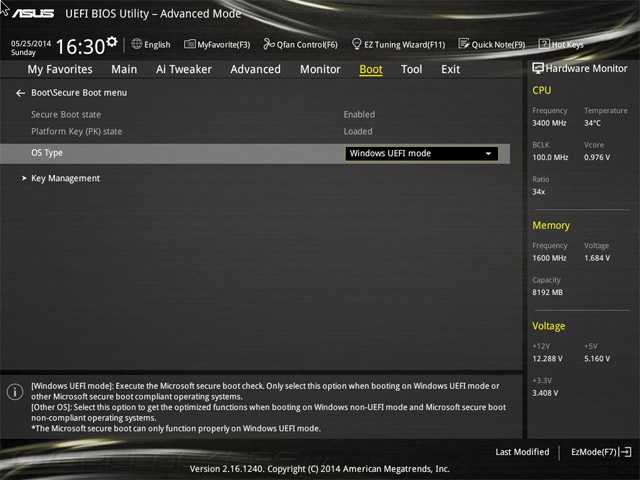The image size is (640, 480).
Task: Click the CPU section heading
Action: pyautogui.click(x=542, y=90)
